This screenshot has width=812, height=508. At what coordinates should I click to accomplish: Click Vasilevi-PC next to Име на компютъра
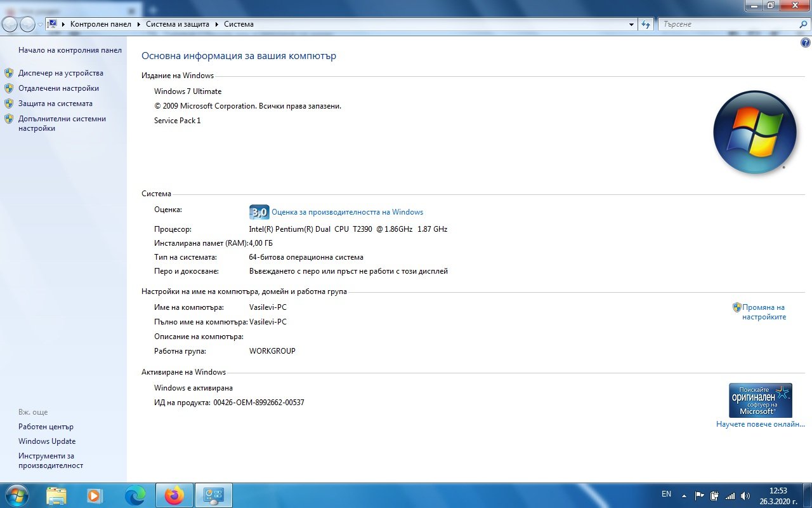point(268,307)
